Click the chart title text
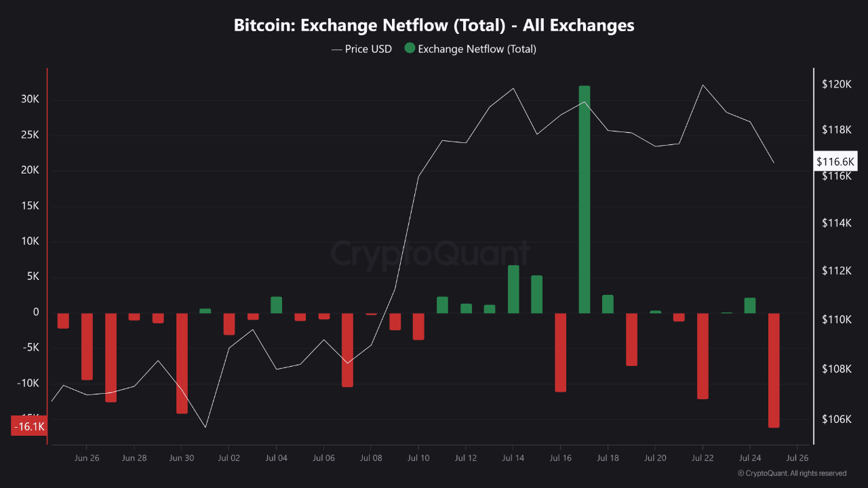The image size is (868, 488). pos(434,26)
